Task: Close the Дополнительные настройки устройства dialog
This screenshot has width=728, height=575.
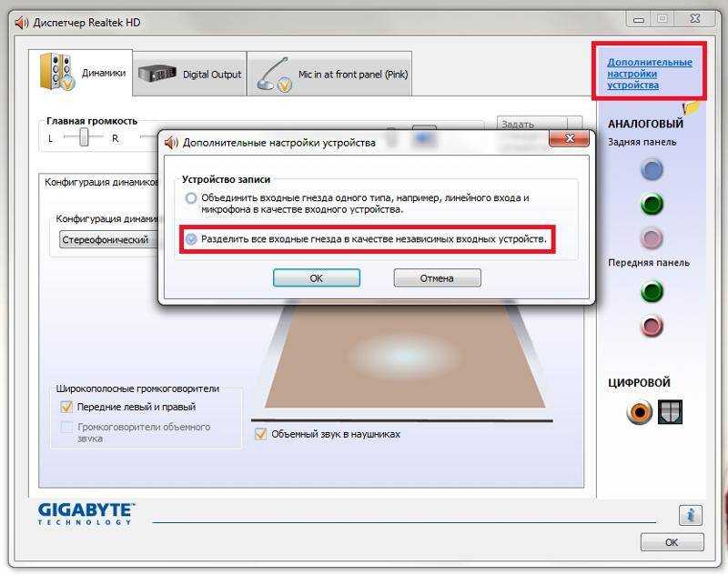Action: pos(569,138)
